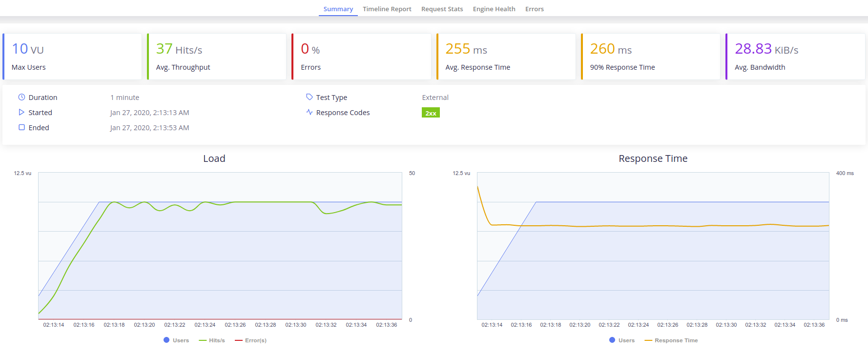Click the end time 'Jan 27, 2020, 2:13:53 AM'
Screen dimensions: 868x354
click(x=149, y=128)
